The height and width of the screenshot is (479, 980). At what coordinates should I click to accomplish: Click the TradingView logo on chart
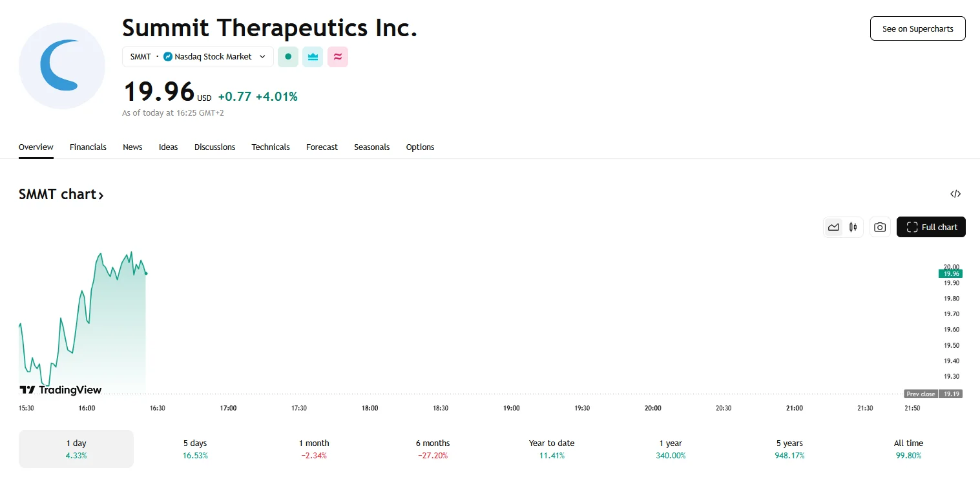61,390
